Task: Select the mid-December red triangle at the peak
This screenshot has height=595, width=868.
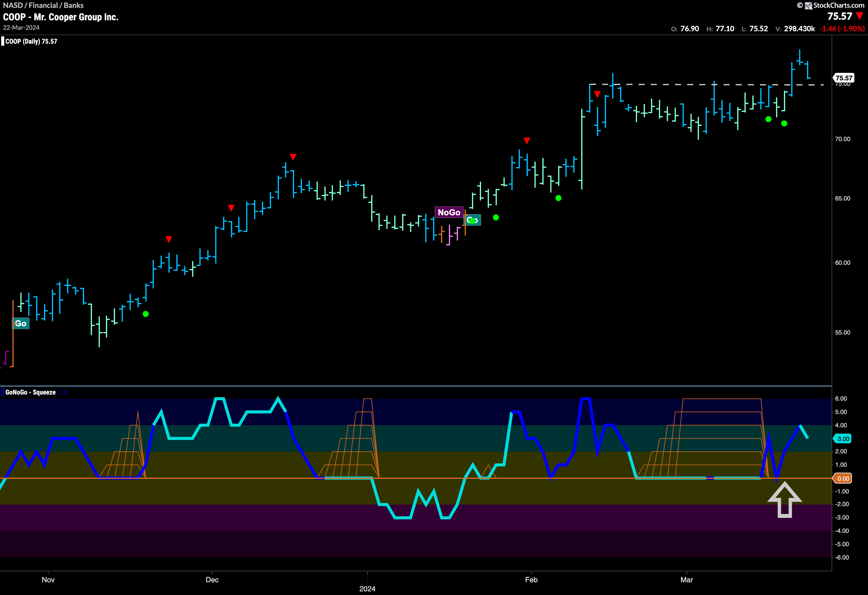Action: click(293, 157)
